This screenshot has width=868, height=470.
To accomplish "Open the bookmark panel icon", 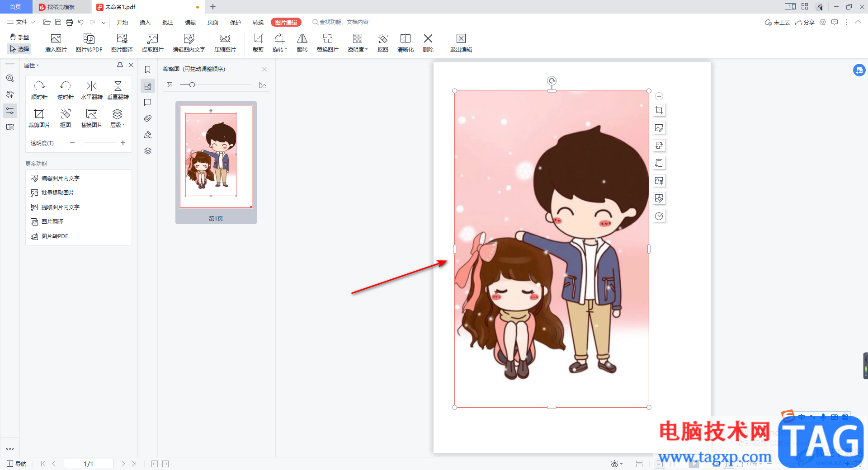I will [148, 70].
